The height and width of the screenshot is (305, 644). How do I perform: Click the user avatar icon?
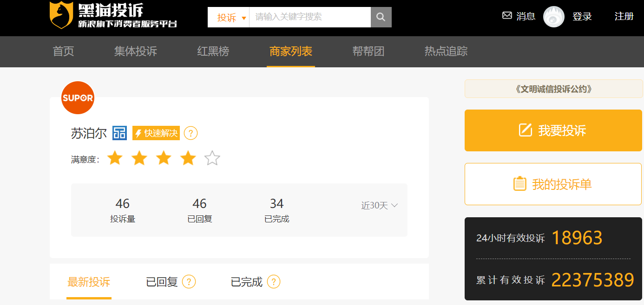(x=554, y=17)
